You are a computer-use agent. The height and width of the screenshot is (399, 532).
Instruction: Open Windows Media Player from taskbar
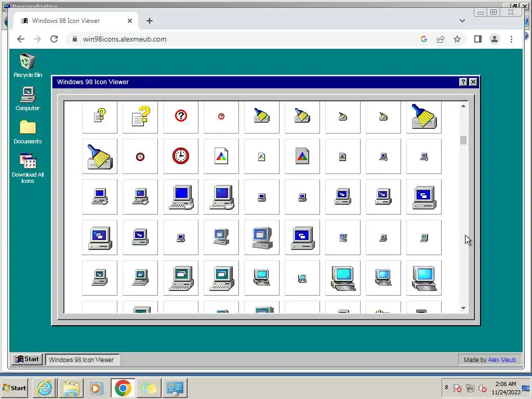click(x=97, y=388)
